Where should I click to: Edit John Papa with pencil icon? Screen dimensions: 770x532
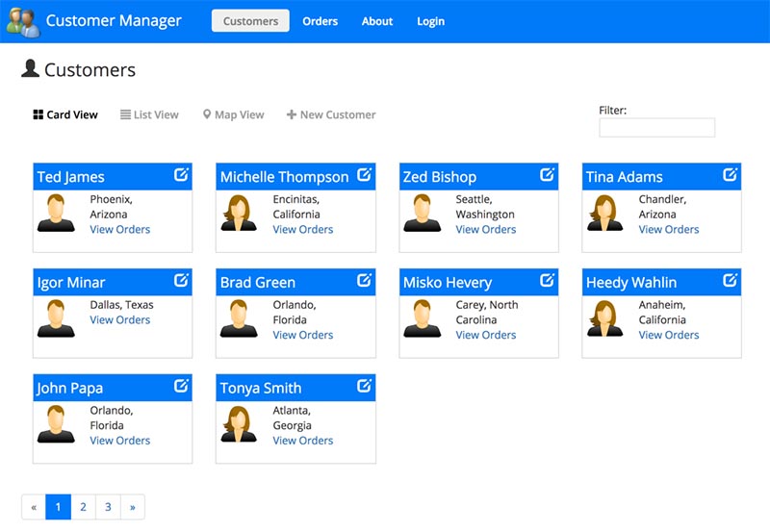click(181, 386)
